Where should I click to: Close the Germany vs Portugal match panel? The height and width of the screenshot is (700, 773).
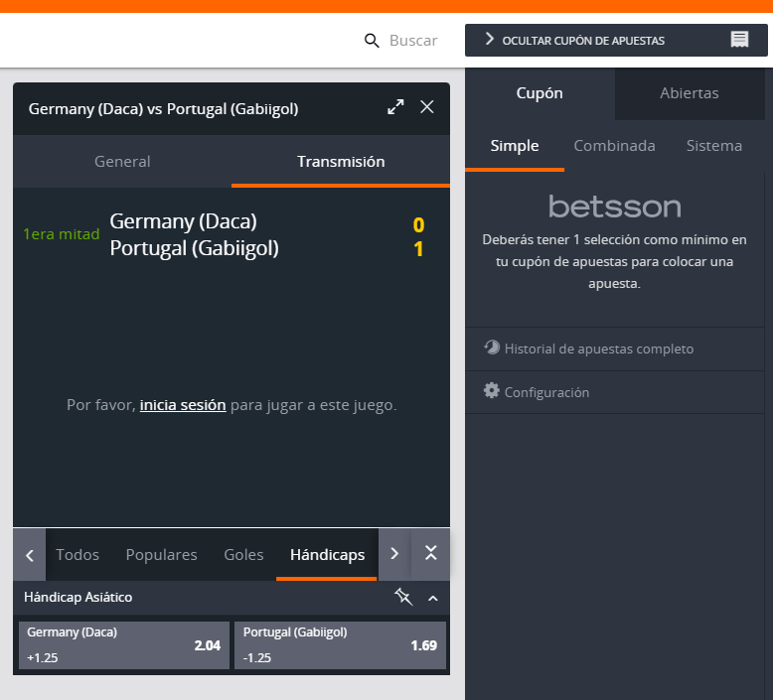427,107
